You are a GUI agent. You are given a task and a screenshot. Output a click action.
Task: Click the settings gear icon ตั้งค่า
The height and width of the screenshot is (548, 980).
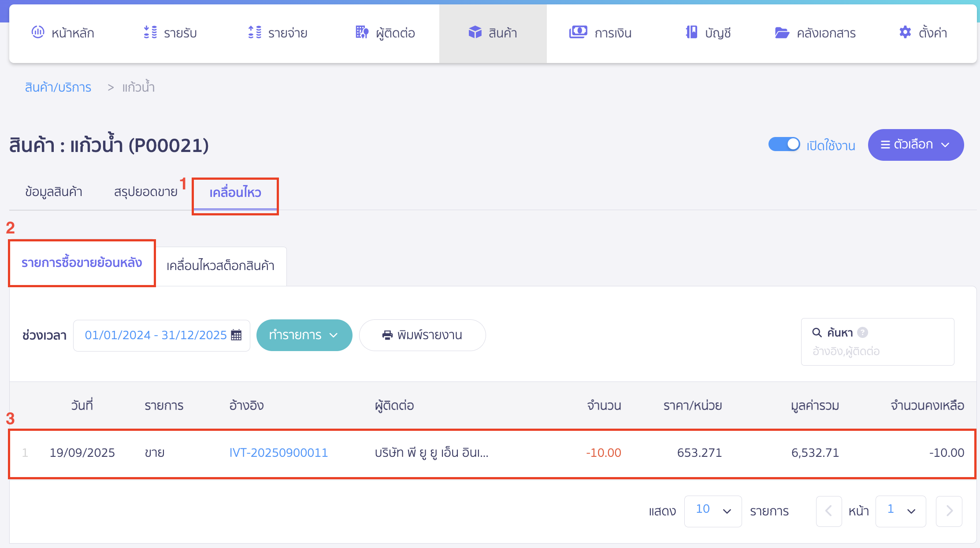point(905,32)
